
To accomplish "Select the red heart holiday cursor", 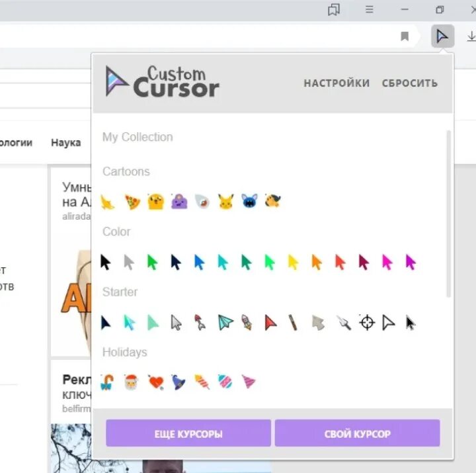I will 156,382.
